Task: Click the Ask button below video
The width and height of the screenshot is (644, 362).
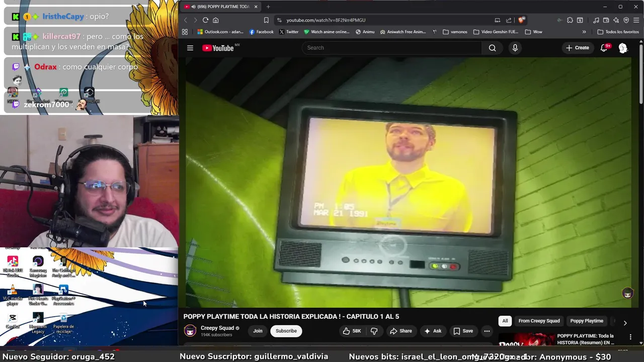Action: (433, 331)
